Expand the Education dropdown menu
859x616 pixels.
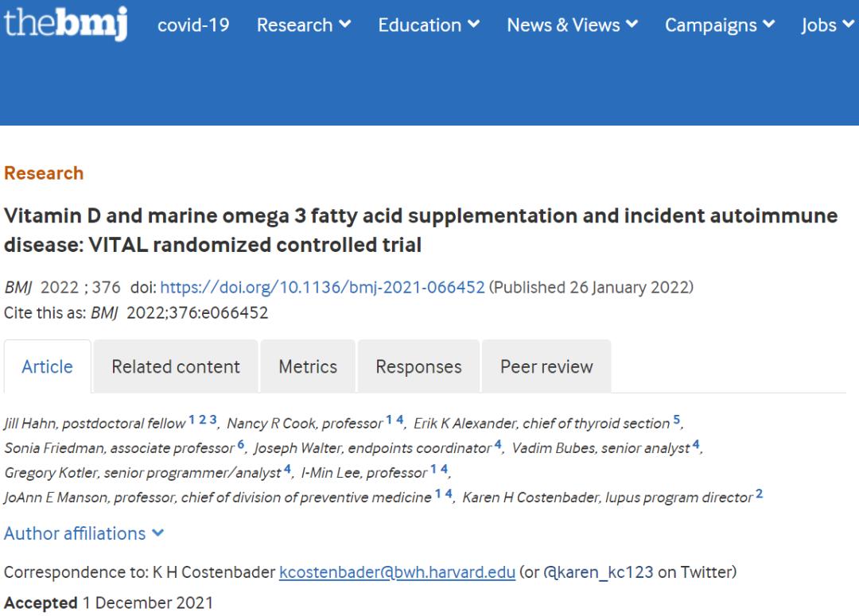428,25
